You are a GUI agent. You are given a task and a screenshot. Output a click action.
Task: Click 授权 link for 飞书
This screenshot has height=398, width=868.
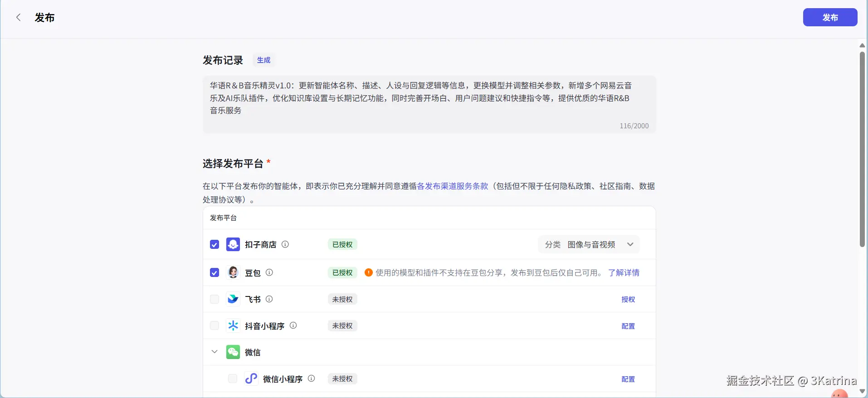point(628,299)
